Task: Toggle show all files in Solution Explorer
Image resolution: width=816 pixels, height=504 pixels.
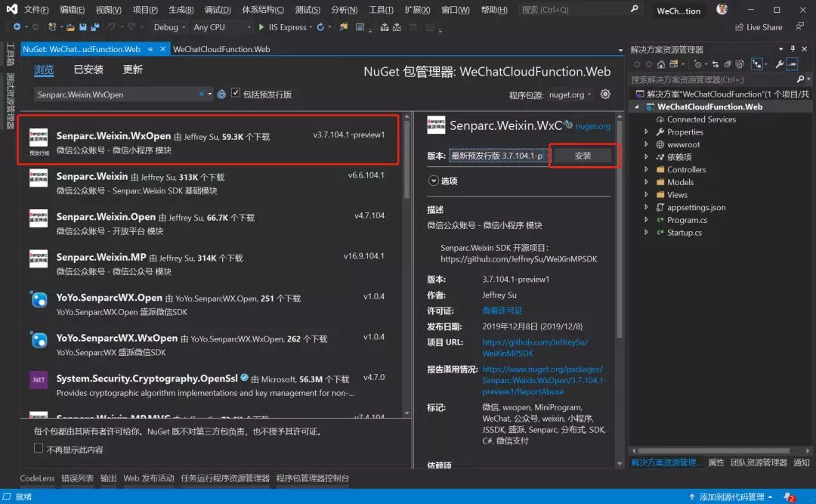Action: 740,64
